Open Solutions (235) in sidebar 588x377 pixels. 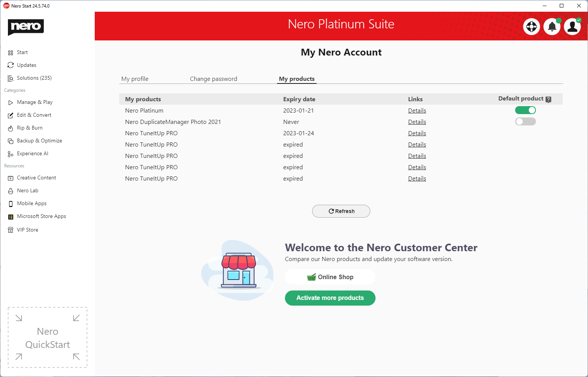coord(34,78)
